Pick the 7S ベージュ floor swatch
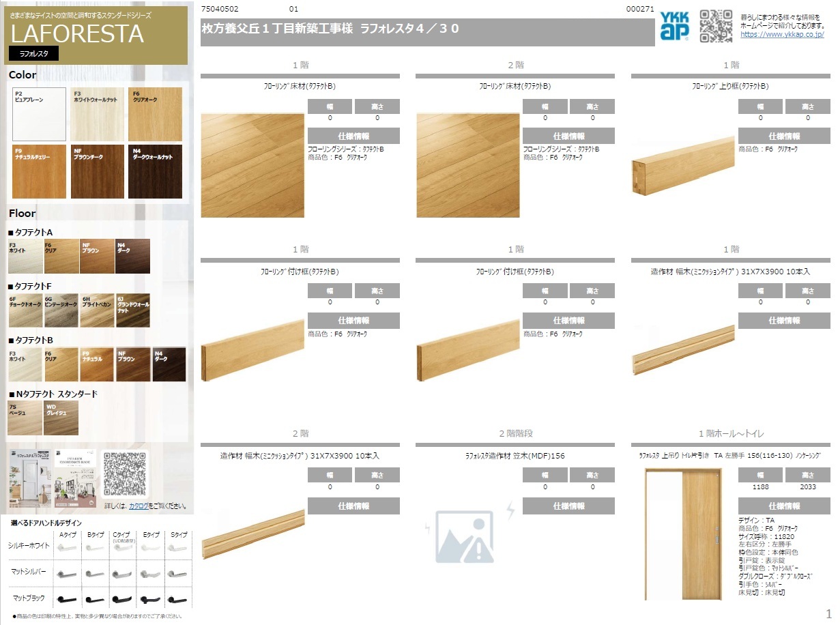840x625 pixels. [25, 418]
